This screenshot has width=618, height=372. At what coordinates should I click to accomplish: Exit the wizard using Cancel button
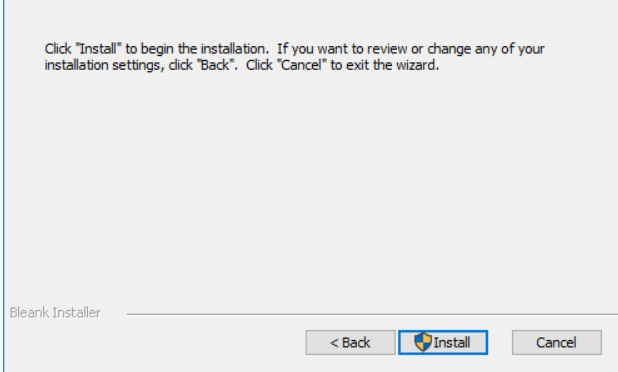[557, 342]
